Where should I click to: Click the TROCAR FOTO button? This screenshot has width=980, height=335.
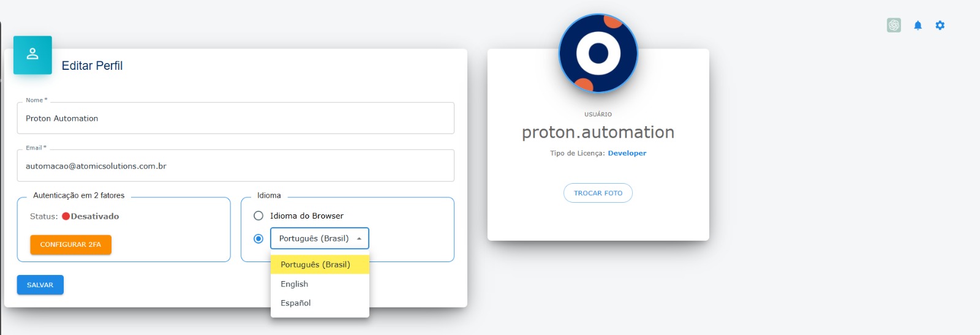598,193
